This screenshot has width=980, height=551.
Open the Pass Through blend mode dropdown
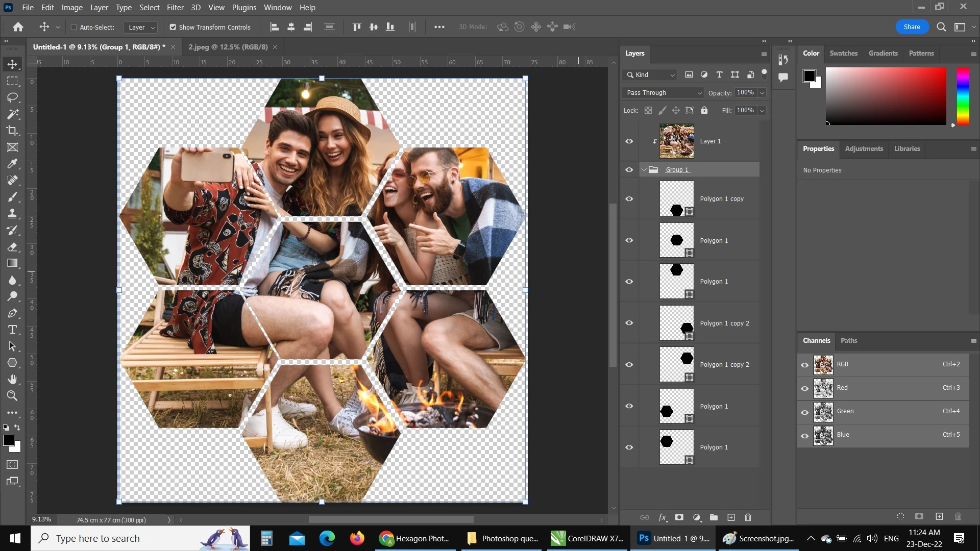point(663,93)
